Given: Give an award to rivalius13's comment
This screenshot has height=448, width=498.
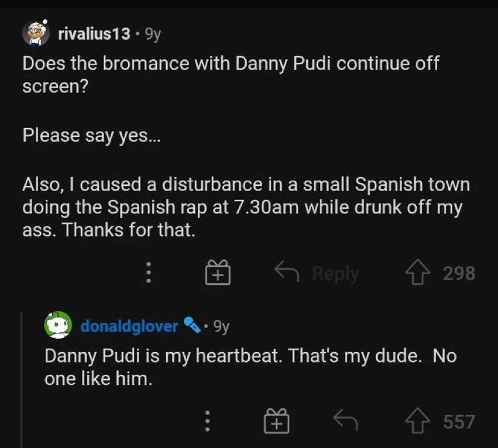Looking at the screenshot, I should coord(218,273).
